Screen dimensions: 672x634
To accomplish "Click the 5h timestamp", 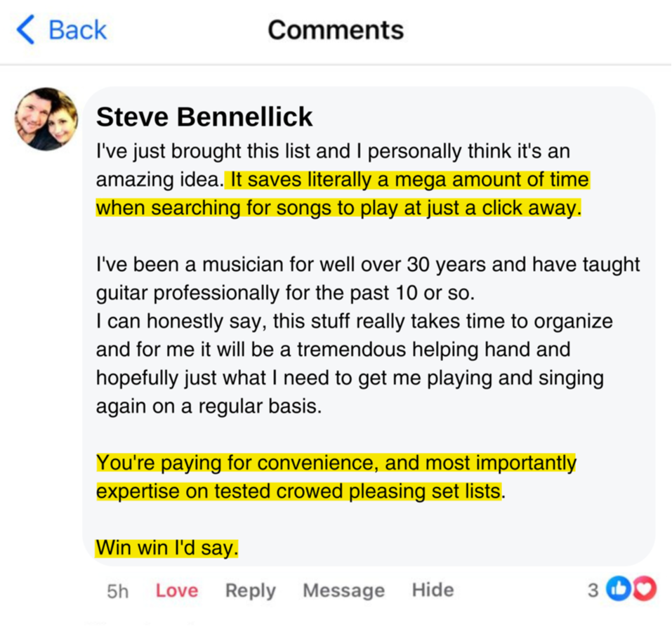I will tap(117, 591).
